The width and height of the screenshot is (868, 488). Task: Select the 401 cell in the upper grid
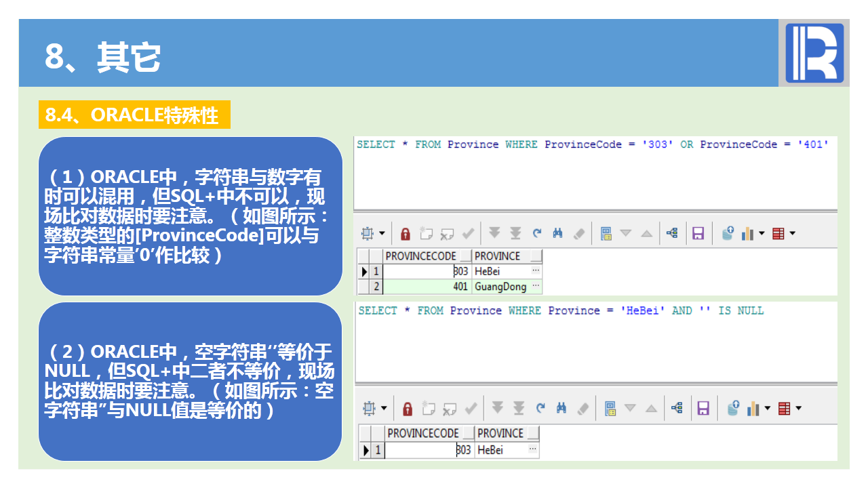[x=427, y=287]
